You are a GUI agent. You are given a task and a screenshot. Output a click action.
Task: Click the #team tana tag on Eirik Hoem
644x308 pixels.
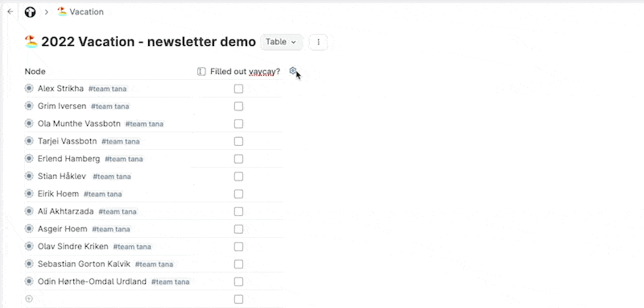pyautogui.click(x=103, y=194)
